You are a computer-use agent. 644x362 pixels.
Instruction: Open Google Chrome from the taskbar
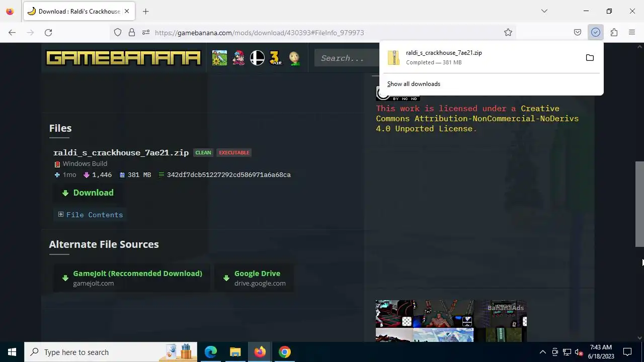[284, 352]
